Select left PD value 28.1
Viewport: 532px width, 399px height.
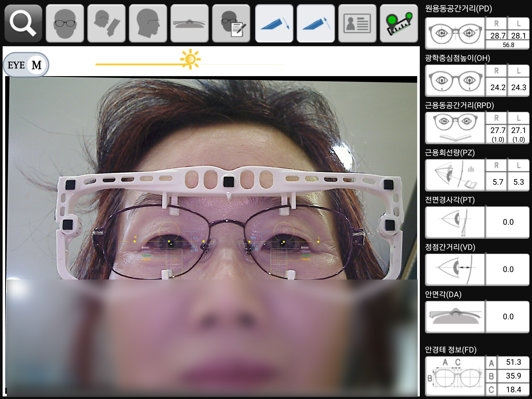pyautogui.click(x=518, y=36)
